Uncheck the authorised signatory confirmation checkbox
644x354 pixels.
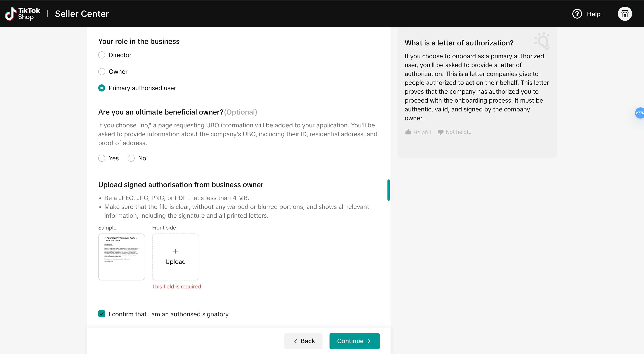click(102, 314)
